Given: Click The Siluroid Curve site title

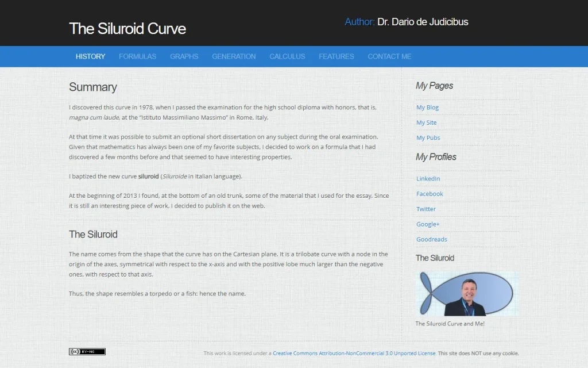Looking at the screenshot, I should pyautogui.click(x=127, y=29).
